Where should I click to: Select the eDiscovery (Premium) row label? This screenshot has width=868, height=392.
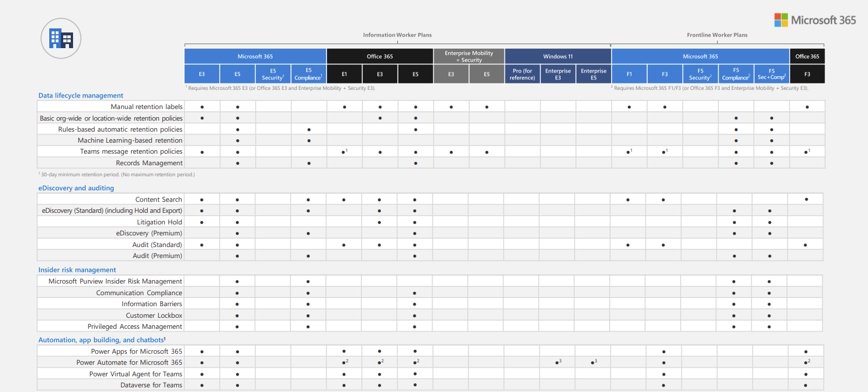pyautogui.click(x=149, y=233)
